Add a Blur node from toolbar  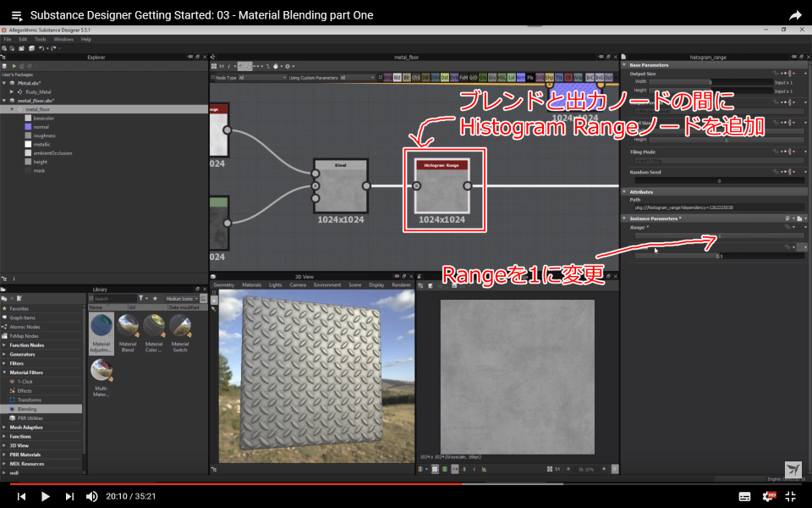407,78
